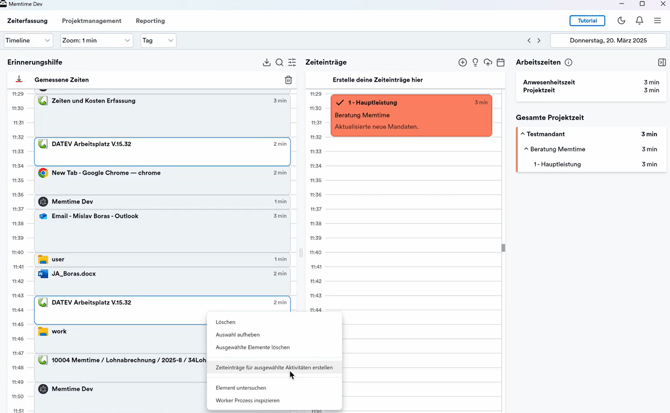The height and width of the screenshot is (413, 670).
Task: Select 'Zeiteinträge für ausgewählte Aktivitäten erstellen'
Action: 274,368
